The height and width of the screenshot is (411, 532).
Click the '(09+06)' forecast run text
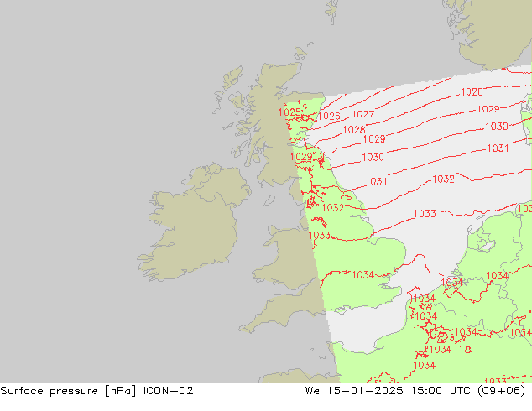point(502,391)
